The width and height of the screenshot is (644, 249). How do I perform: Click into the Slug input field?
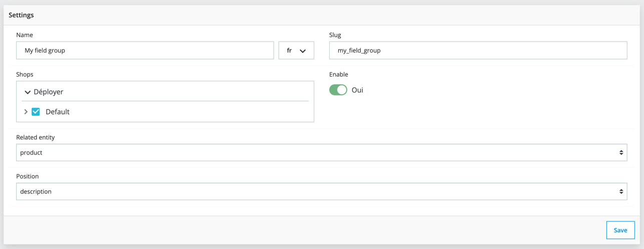[x=478, y=50]
